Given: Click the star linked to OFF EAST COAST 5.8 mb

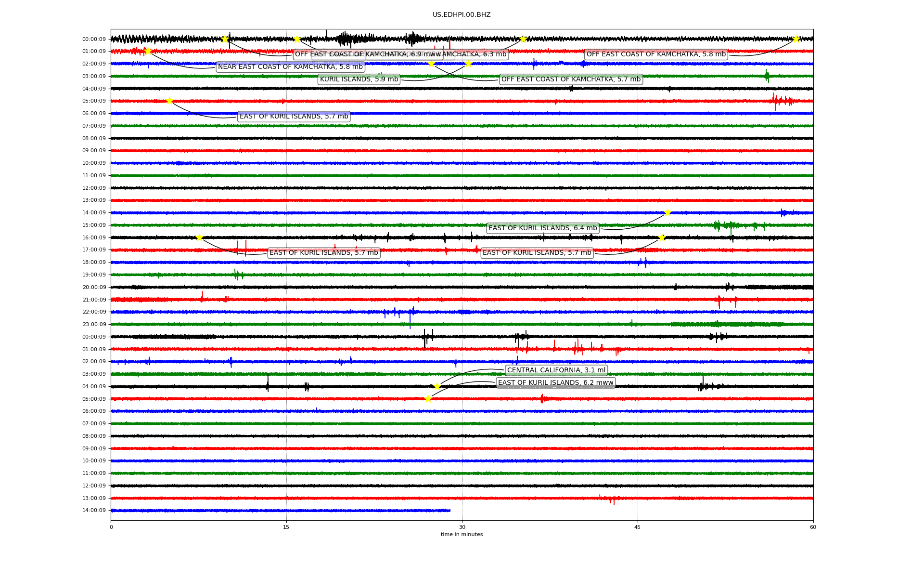Looking at the screenshot, I should click(x=796, y=39).
